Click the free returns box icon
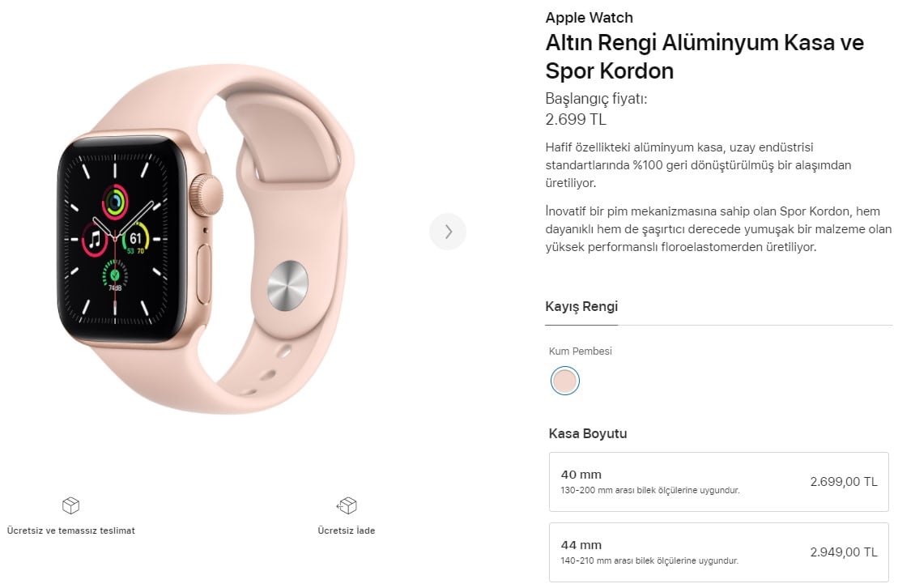Viewport: 898px width, 588px height. tap(347, 505)
